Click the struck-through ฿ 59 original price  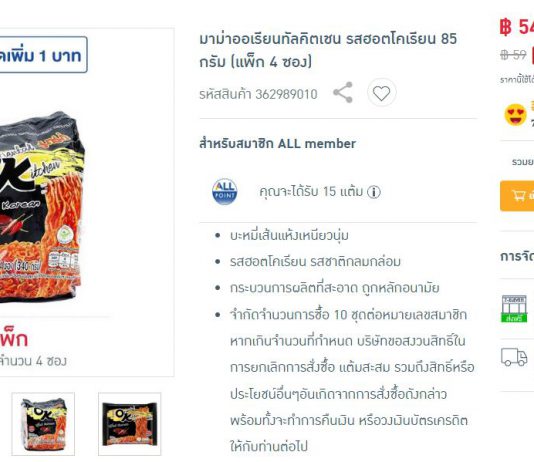point(513,54)
